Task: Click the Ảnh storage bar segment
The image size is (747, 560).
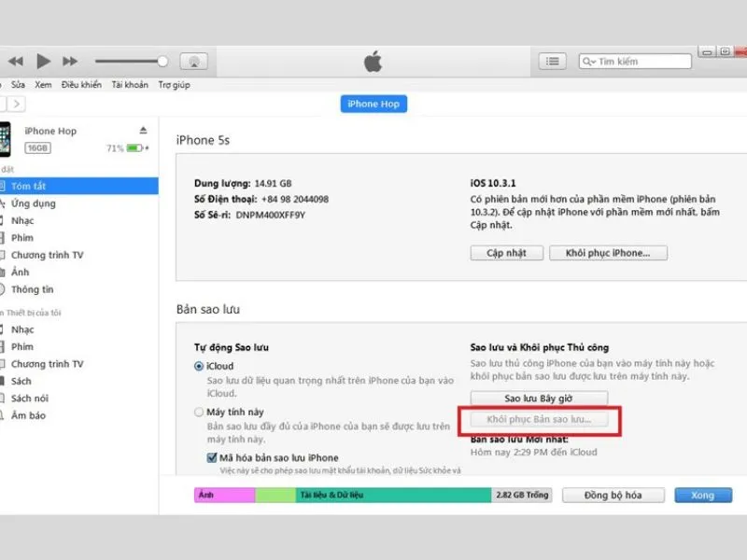Action: 224,496
